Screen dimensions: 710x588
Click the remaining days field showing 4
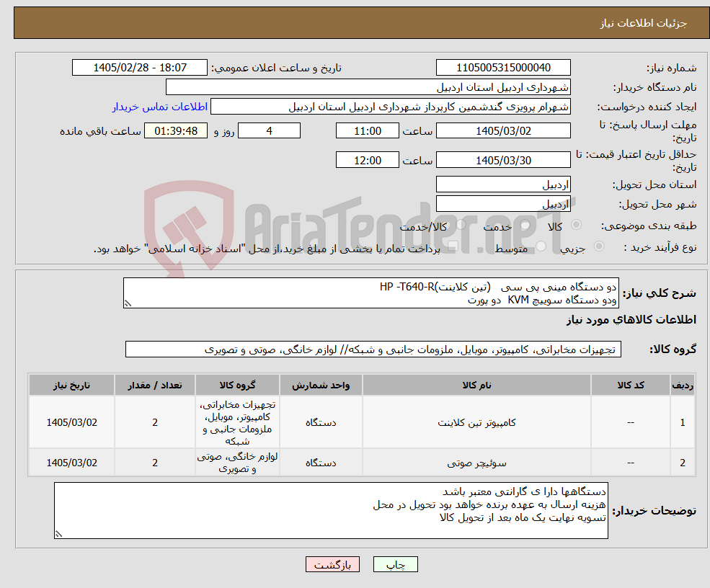(x=269, y=131)
